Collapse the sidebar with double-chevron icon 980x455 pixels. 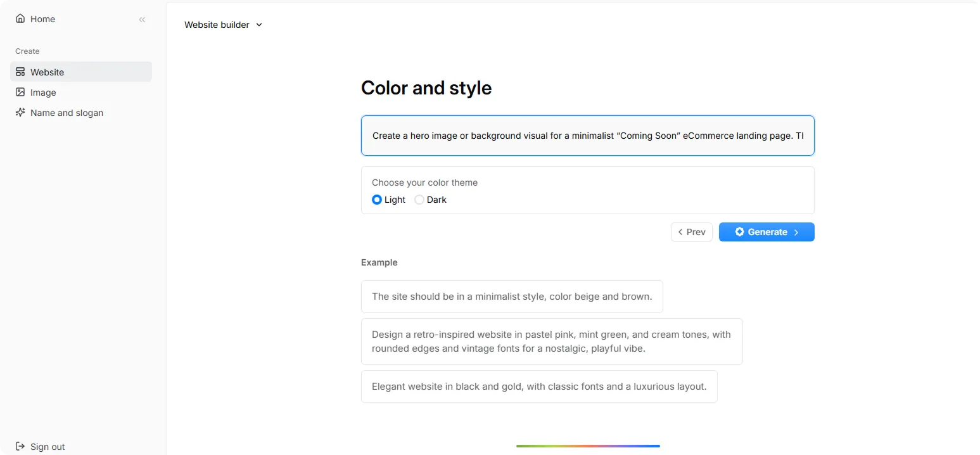[x=142, y=20]
